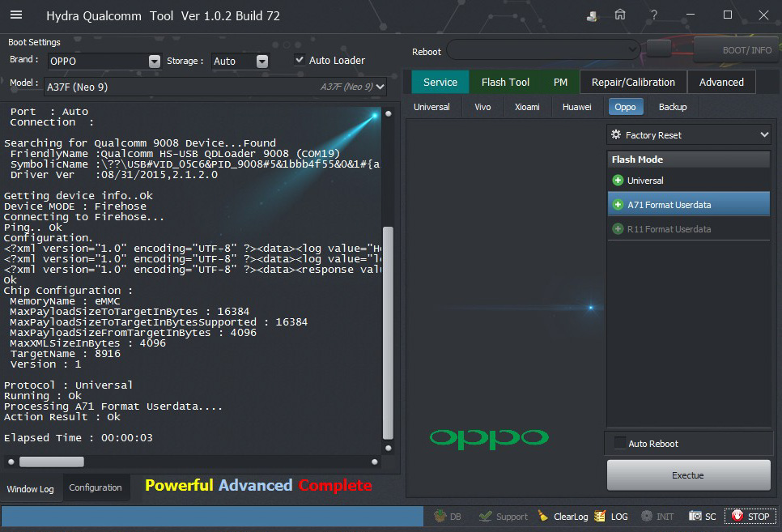
Task: Click the STOP button label
Action: (x=759, y=517)
